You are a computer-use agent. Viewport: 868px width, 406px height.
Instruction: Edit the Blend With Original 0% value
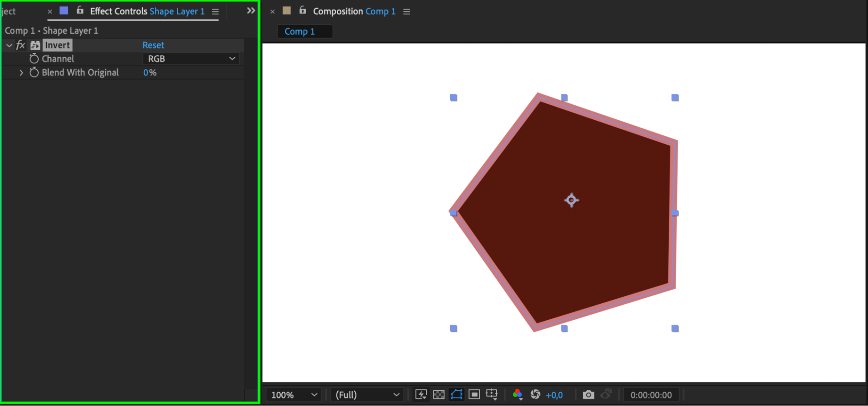click(150, 72)
